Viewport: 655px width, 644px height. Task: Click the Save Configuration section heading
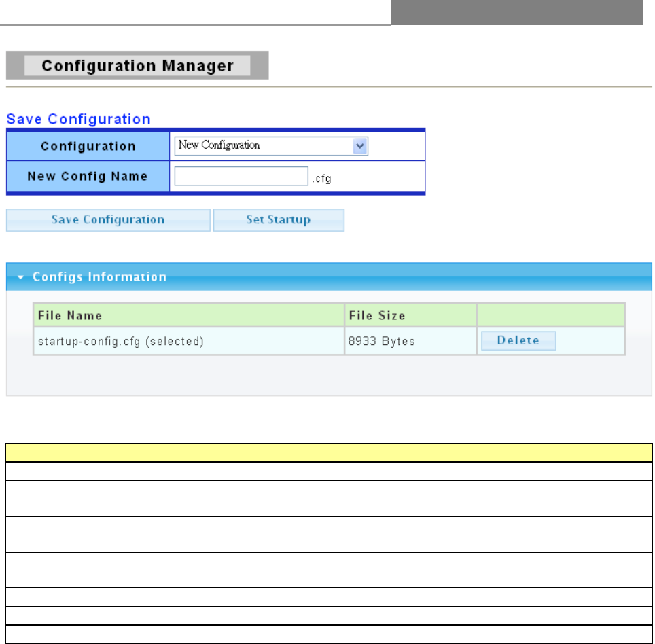point(79,119)
